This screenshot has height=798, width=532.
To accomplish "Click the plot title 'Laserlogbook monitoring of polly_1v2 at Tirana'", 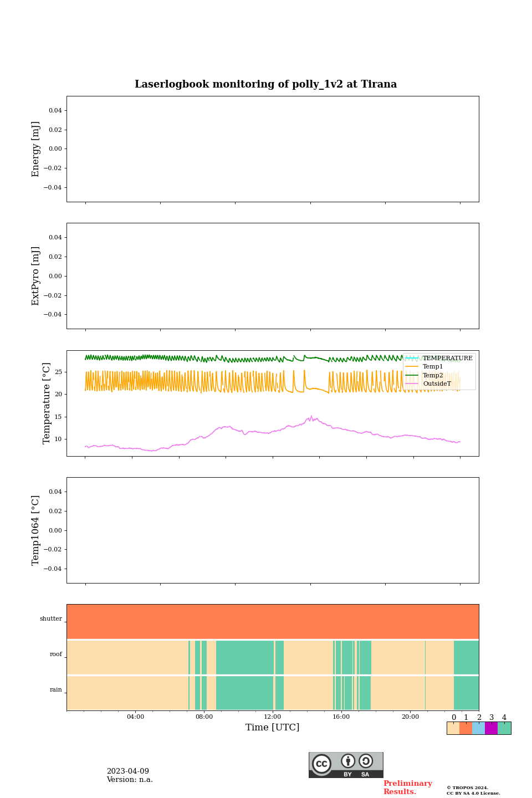I will (266, 84).
